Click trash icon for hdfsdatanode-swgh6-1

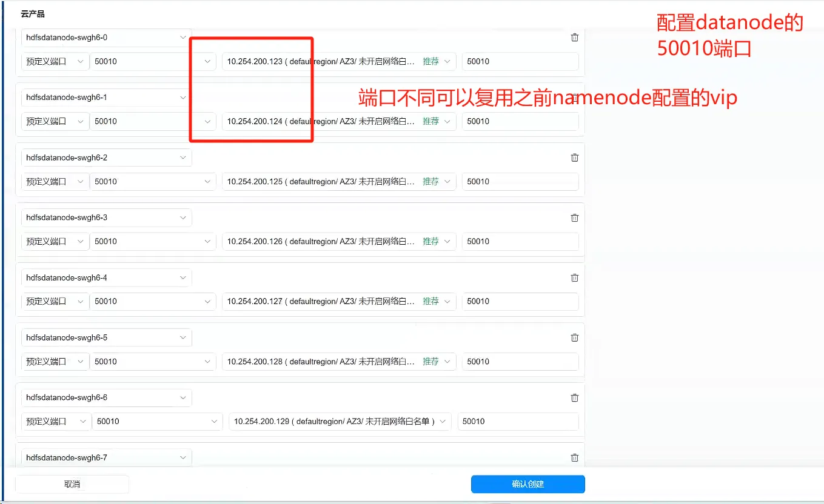(x=574, y=98)
